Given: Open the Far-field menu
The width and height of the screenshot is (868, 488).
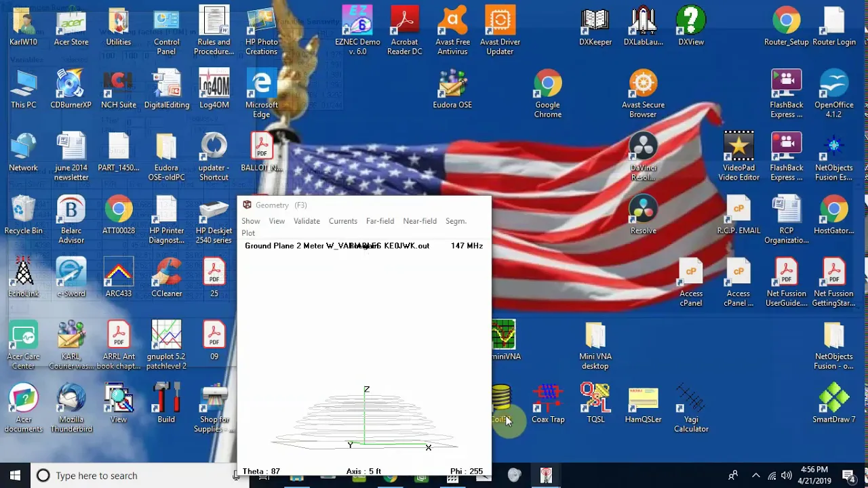Looking at the screenshot, I should tap(380, 221).
